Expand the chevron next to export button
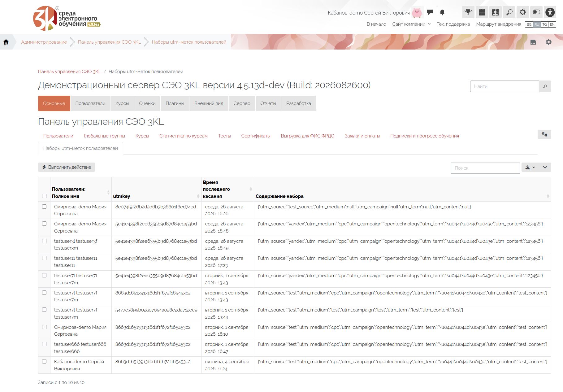This screenshot has width=563, height=392. pyautogui.click(x=545, y=167)
